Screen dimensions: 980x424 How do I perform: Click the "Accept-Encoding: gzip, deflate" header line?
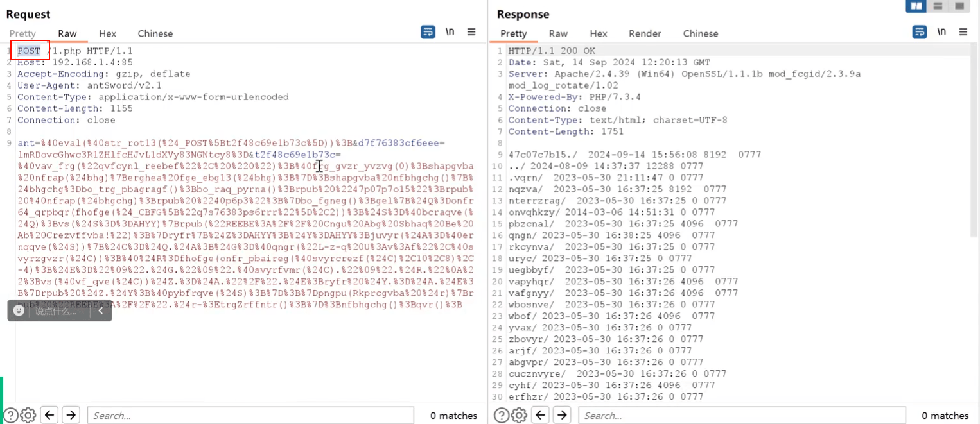104,74
